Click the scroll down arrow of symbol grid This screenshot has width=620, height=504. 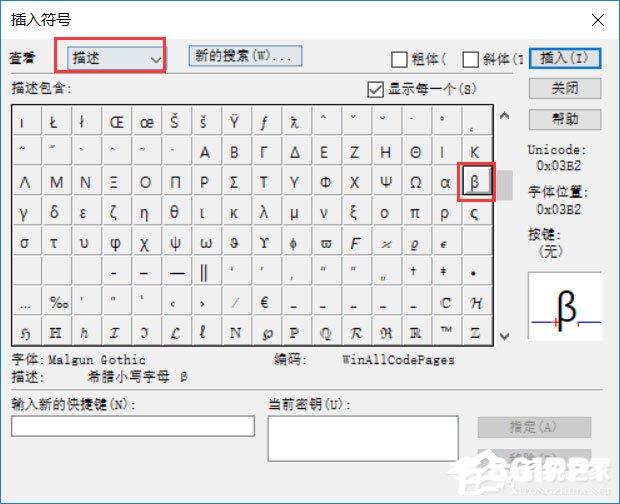[504, 336]
